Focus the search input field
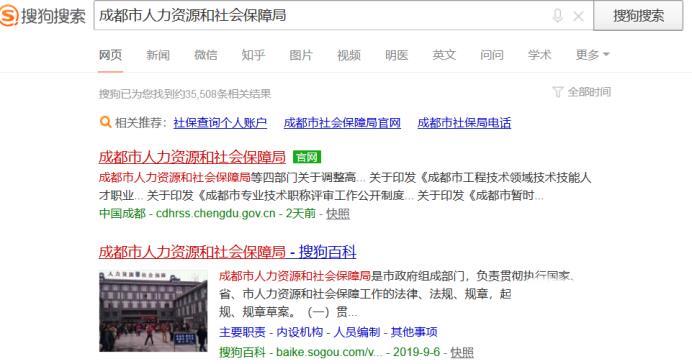The image size is (692, 364). click(322, 16)
